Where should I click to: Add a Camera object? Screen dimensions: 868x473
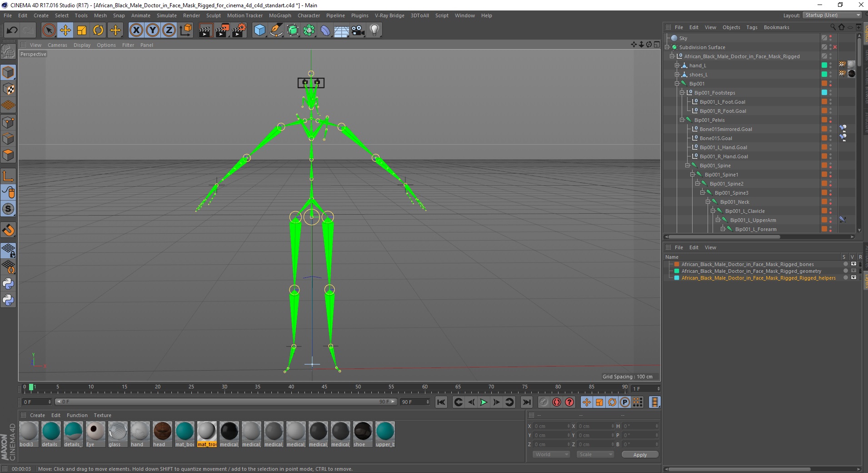pyautogui.click(x=358, y=30)
